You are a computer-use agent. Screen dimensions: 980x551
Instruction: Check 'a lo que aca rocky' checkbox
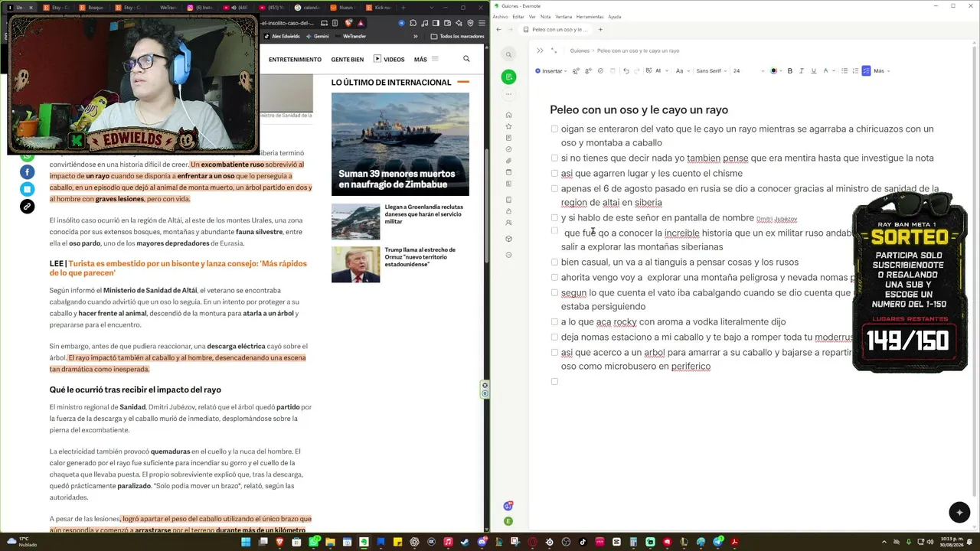click(x=554, y=321)
